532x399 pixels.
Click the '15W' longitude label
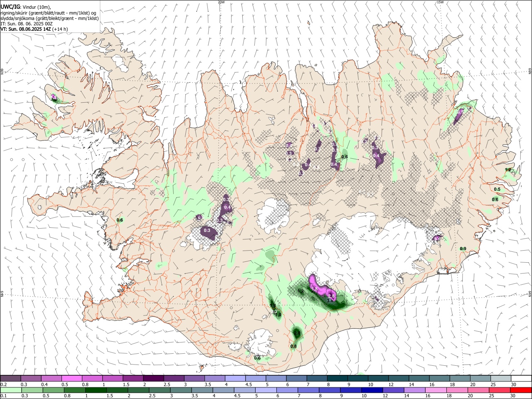point(440,2)
